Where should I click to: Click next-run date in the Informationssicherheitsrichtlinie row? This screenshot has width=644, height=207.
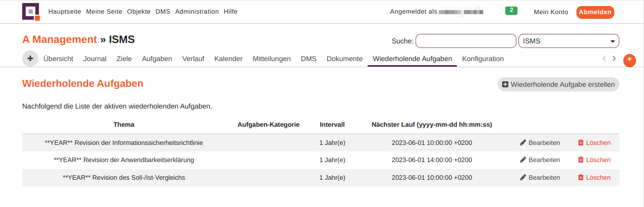[x=432, y=143]
